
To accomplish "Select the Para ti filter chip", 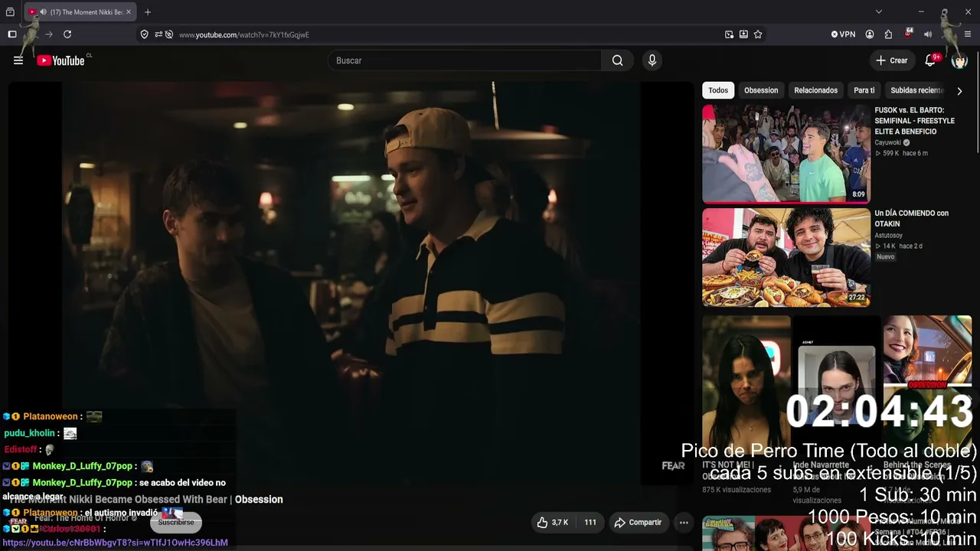I will pyautogui.click(x=864, y=90).
